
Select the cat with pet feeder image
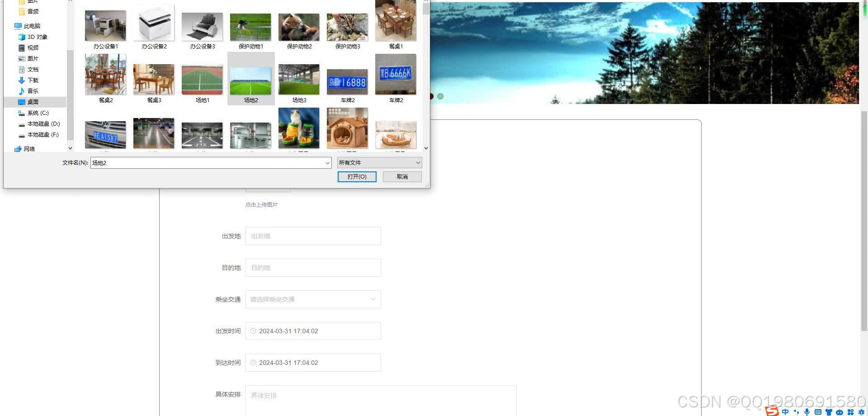(299, 128)
